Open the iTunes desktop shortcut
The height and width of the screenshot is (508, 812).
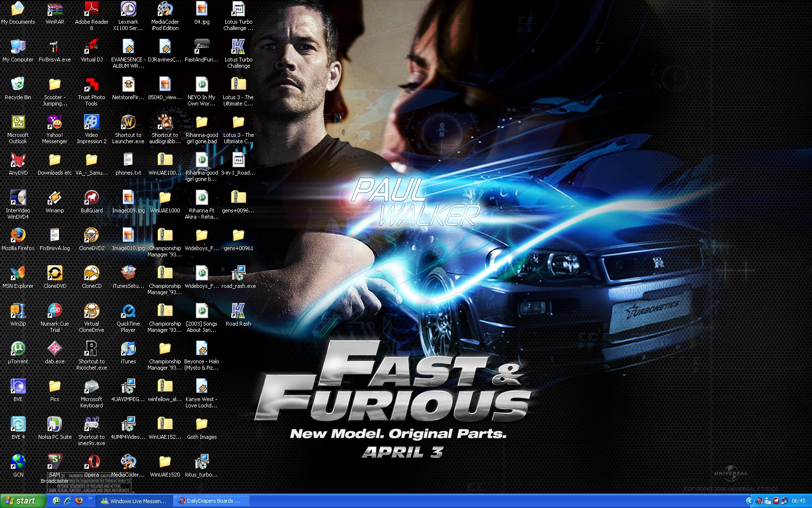[128, 353]
